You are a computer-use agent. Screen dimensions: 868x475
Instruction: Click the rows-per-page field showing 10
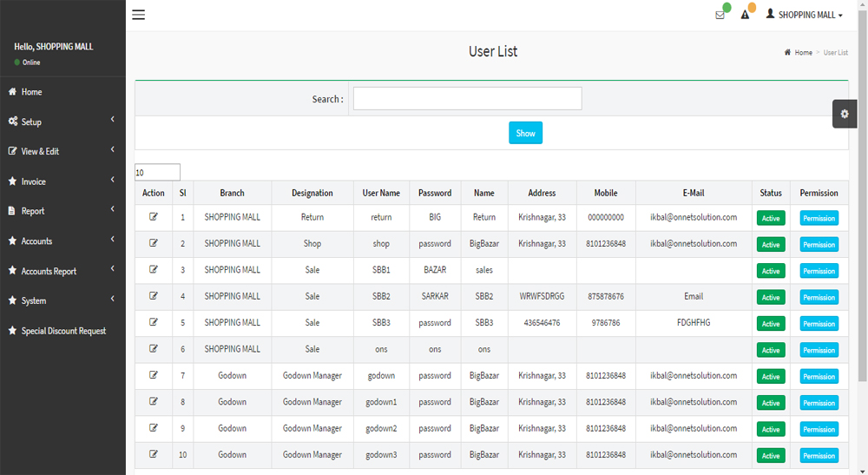point(157,172)
